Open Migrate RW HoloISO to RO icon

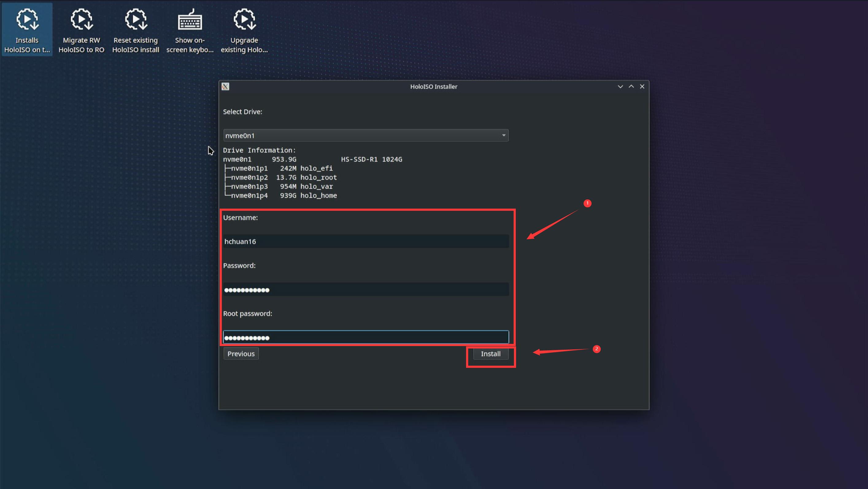[x=81, y=30]
